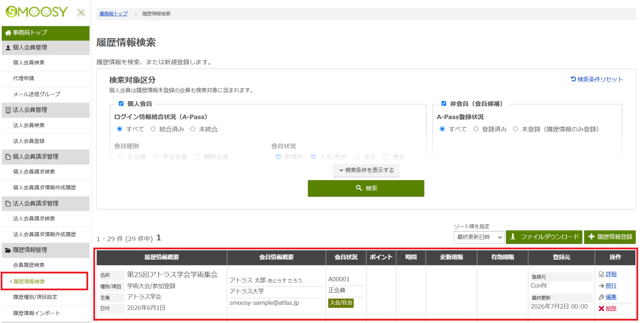Click the 事務局トップ breadcrumb link
The image size is (644, 323).
[113, 14]
